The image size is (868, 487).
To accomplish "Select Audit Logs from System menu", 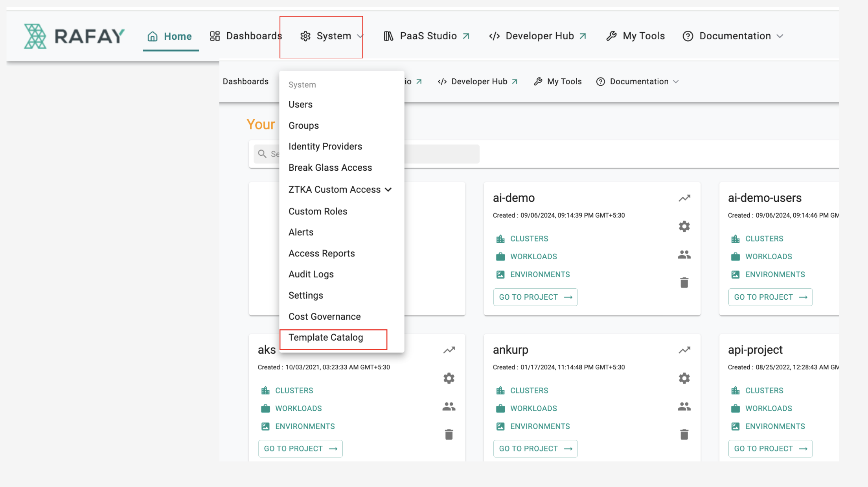I will click(311, 274).
